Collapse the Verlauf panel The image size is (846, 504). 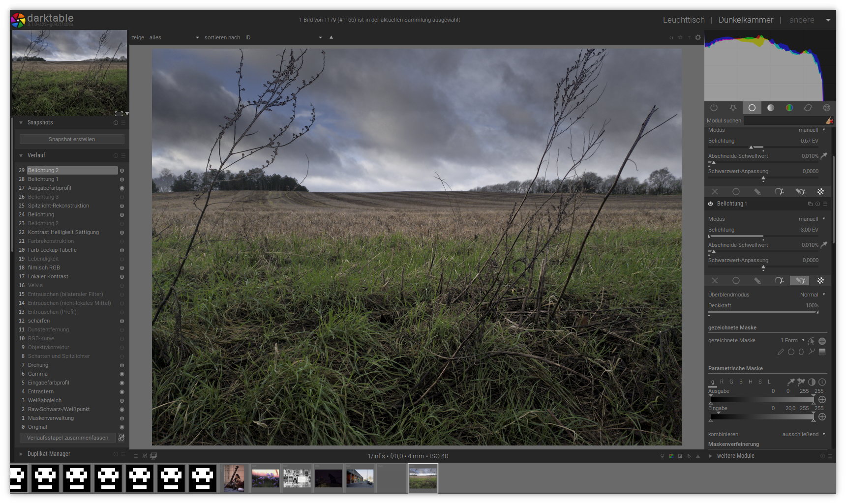click(x=21, y=155)
